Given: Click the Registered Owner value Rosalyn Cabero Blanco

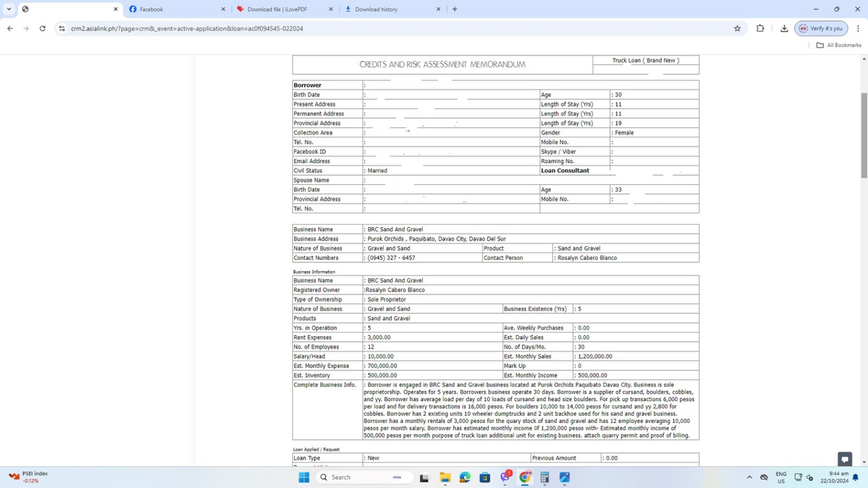Looking at the screenshot, I should pyautogui.click(x=395, y=290).
